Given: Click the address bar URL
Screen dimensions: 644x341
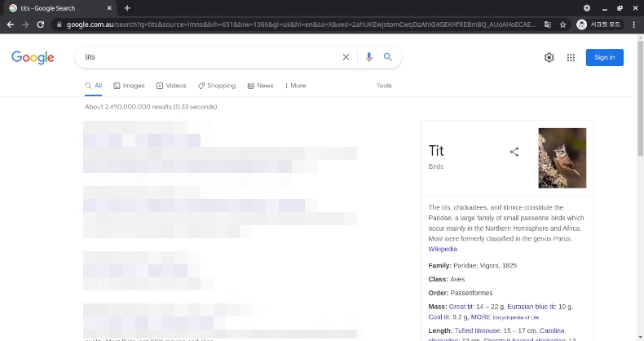Looking at the screenshot, I should (x=301, y=24).
